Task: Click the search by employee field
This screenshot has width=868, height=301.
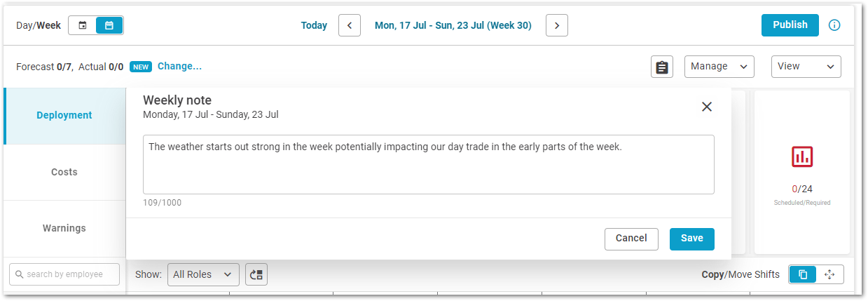Action: point(64,274)
